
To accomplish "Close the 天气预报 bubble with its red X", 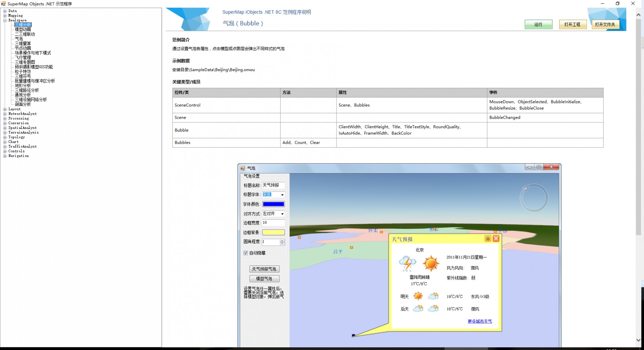I will point(496,239).
